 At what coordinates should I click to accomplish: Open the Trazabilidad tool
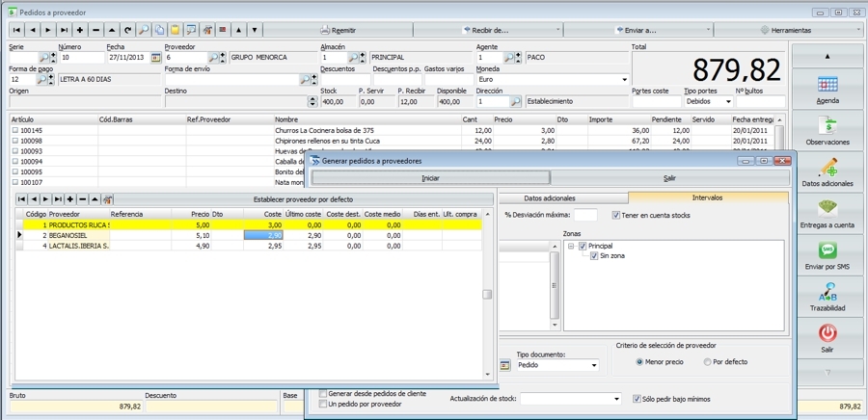point(827,292)
